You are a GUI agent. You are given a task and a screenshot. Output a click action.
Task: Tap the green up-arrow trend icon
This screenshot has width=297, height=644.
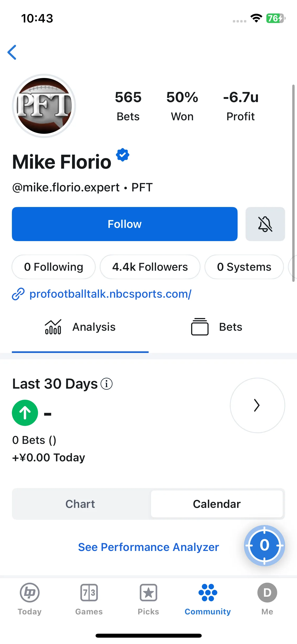[x=25, y=413]
